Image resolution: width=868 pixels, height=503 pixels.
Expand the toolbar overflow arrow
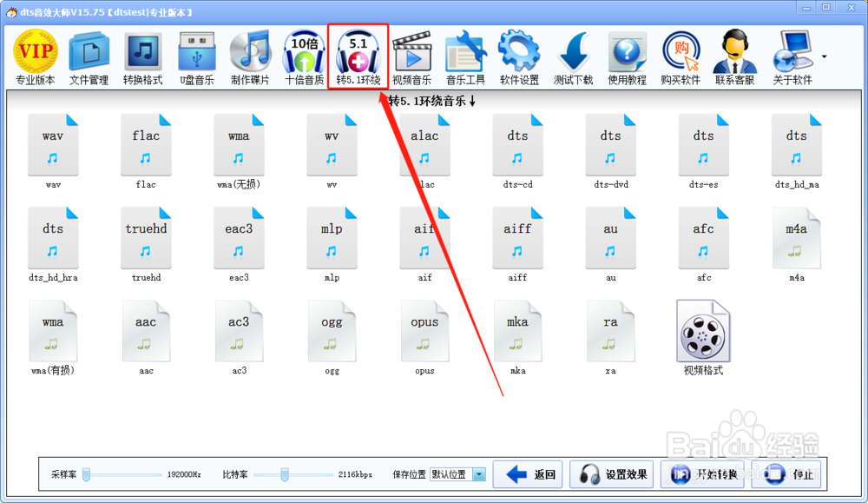click(x=825, y=56)
